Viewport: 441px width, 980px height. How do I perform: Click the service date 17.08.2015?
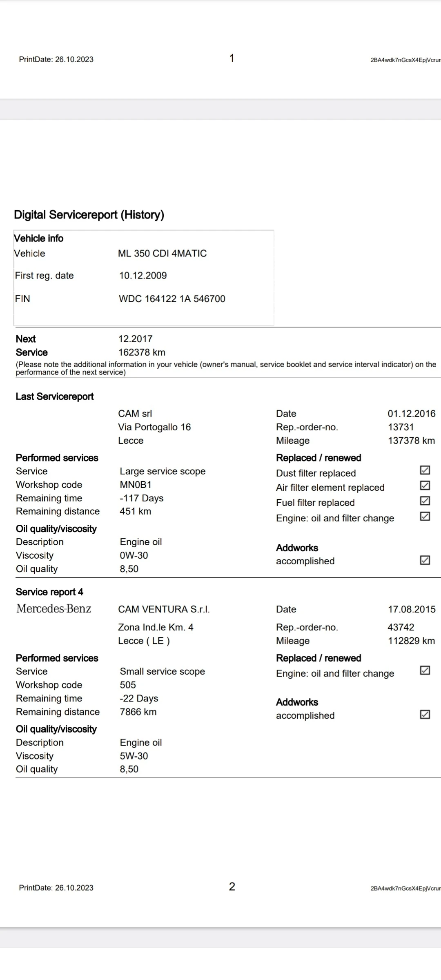(x=412, y=609)
